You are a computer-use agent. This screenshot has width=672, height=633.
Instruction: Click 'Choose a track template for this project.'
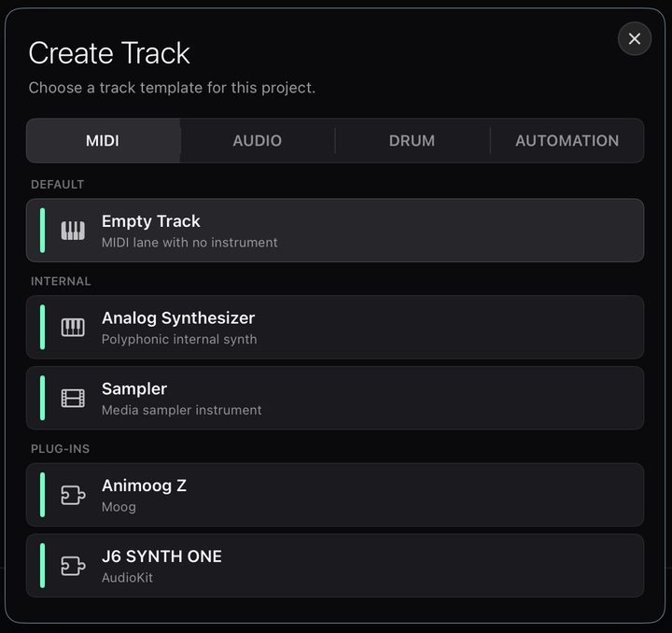pyautogui.click(x=172, y=88)
